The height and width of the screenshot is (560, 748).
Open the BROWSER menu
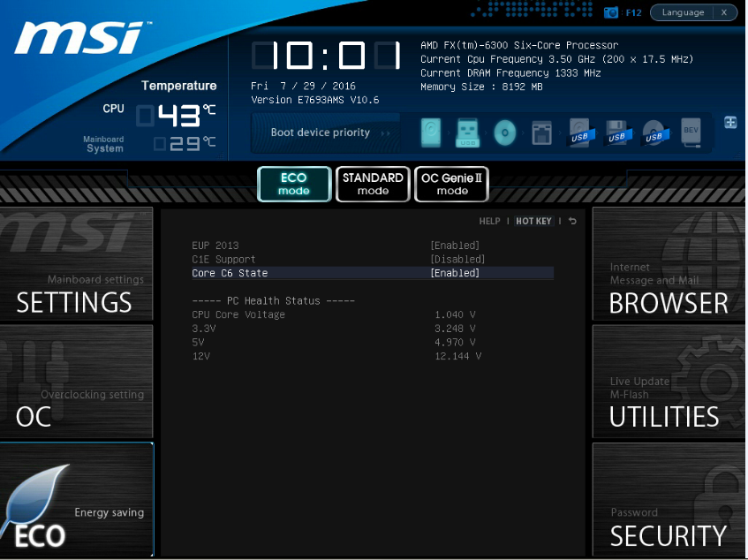[x=669, y=264]
